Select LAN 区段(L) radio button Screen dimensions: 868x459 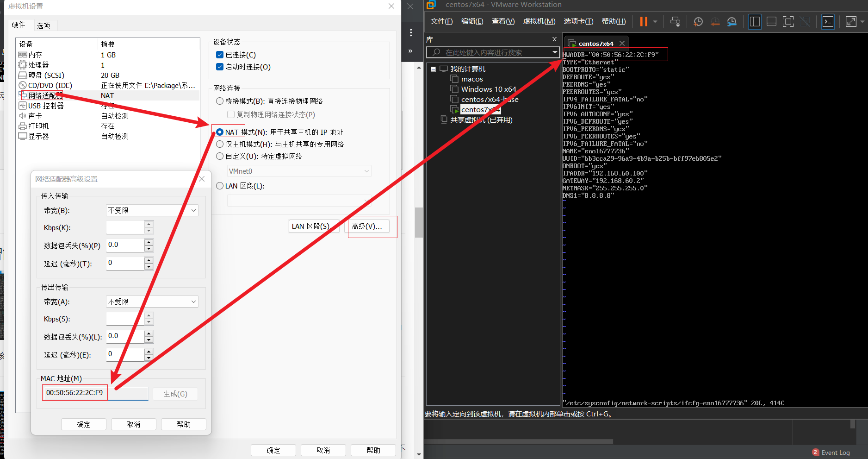coord(220,186)
